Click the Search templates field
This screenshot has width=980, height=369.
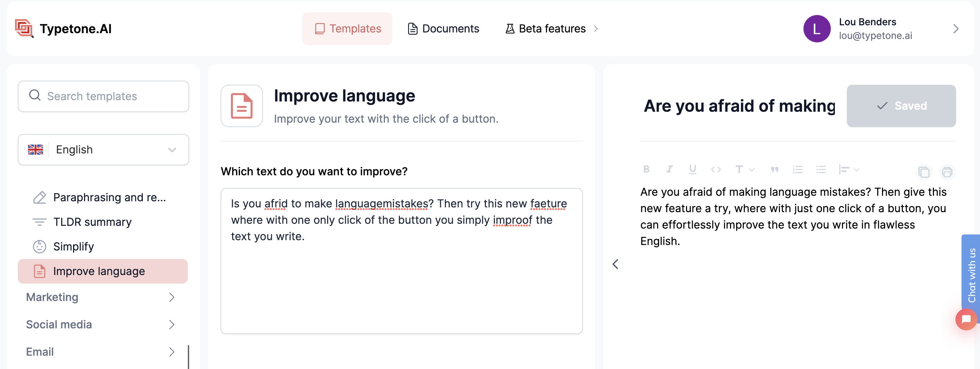coord(103,96)
